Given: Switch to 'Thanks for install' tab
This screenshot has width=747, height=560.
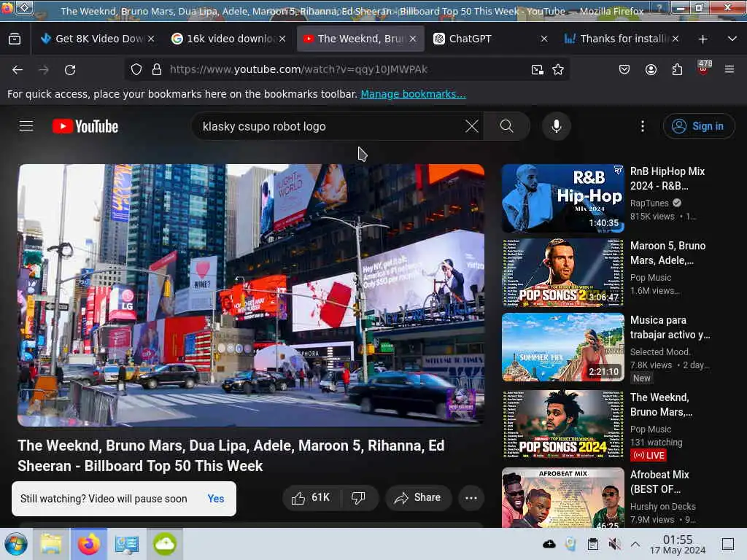Looking at the screenshot, I should click(x=622, y=39).
